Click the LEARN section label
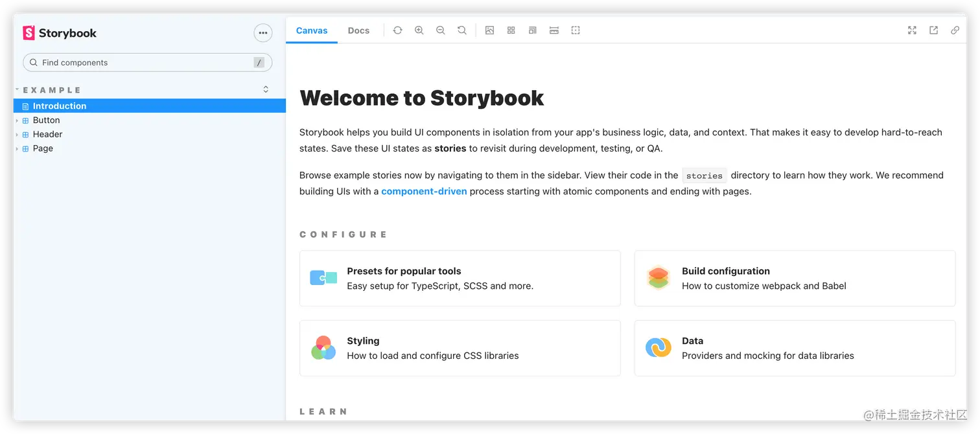The width and height of the screenshot is (980, 434). (x=323, y=411)
